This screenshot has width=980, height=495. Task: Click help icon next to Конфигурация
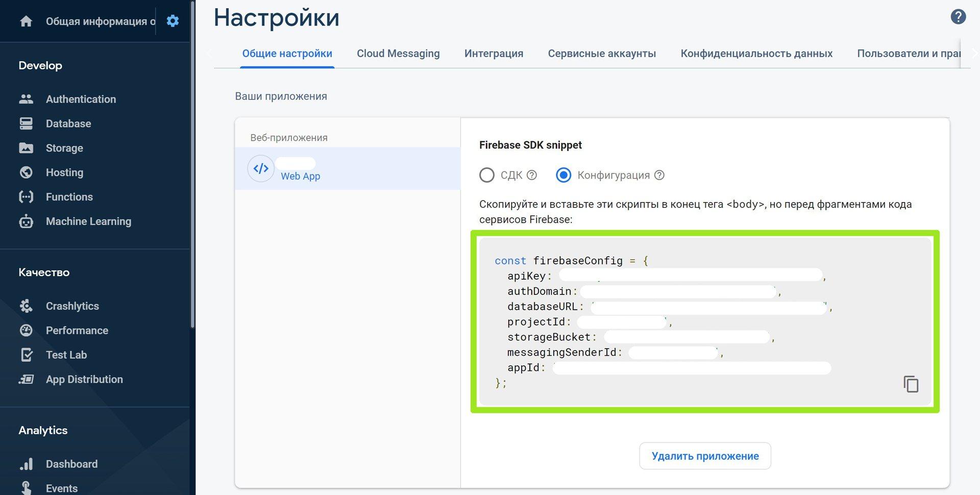click(659, 176)
